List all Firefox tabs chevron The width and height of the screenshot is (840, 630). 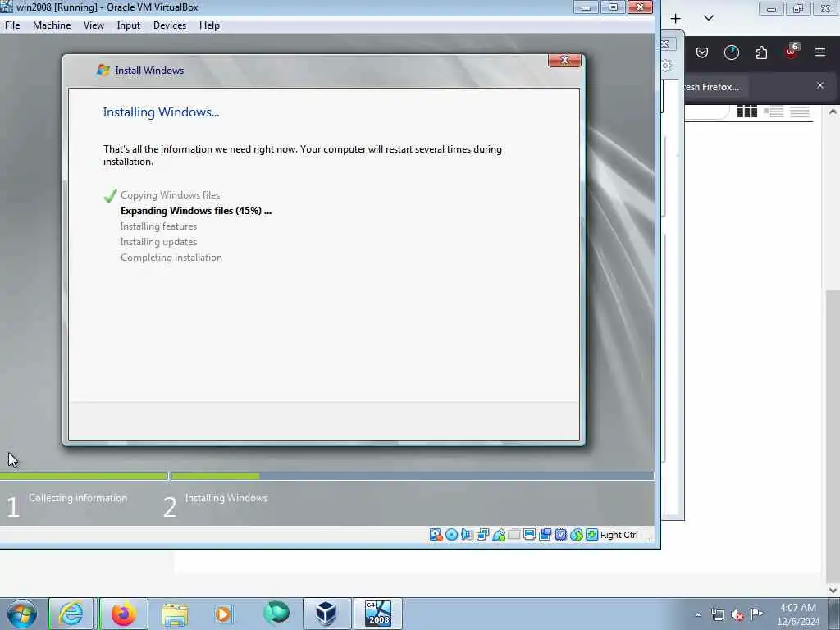(x=708, y=18)
